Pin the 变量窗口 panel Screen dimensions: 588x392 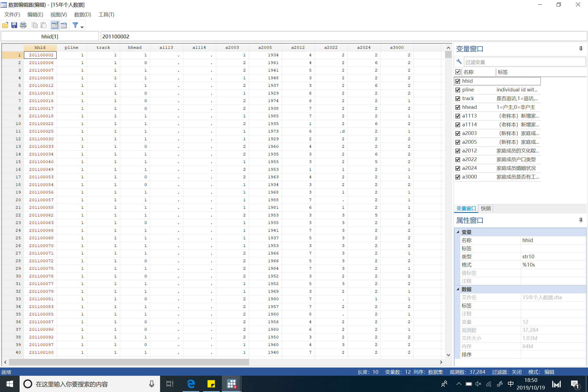coord(581,49)
